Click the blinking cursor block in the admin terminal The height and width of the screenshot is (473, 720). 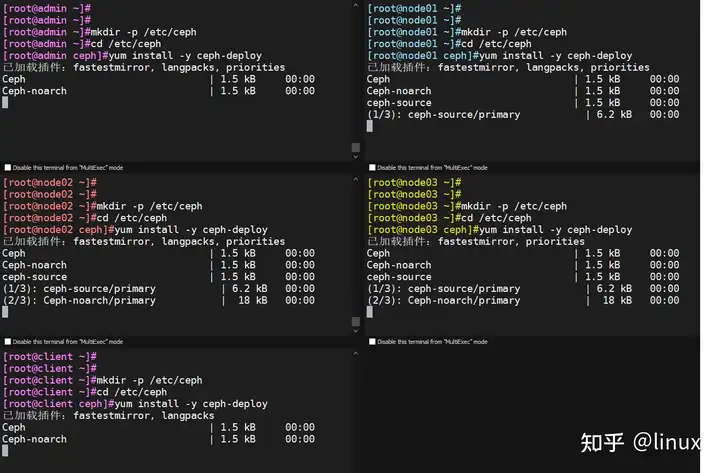[5, 102]
